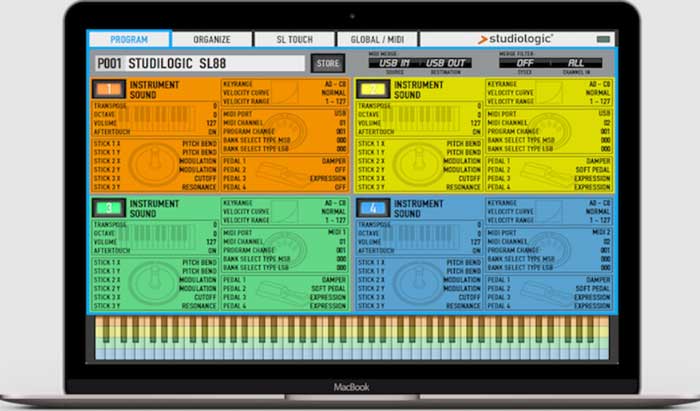Open zone 3 Pedal 1 DAMPER selector
The image size is (700, 411).
[334, 279]
